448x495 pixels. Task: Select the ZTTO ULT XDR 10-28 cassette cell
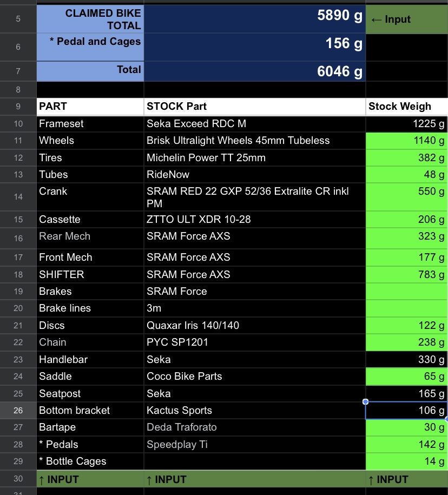[254, 220]
